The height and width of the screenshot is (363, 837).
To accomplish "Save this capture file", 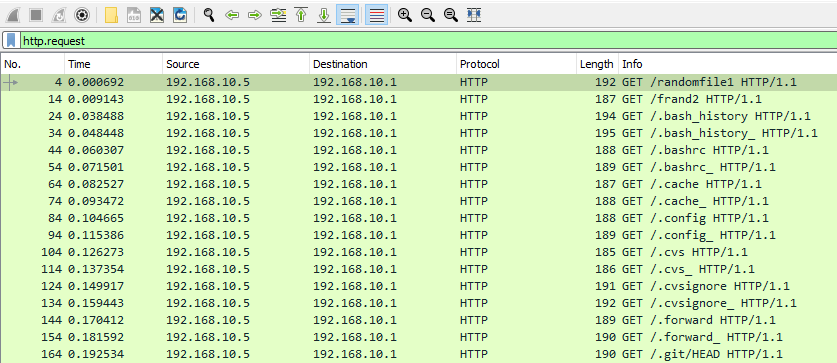I will point(134,15).
